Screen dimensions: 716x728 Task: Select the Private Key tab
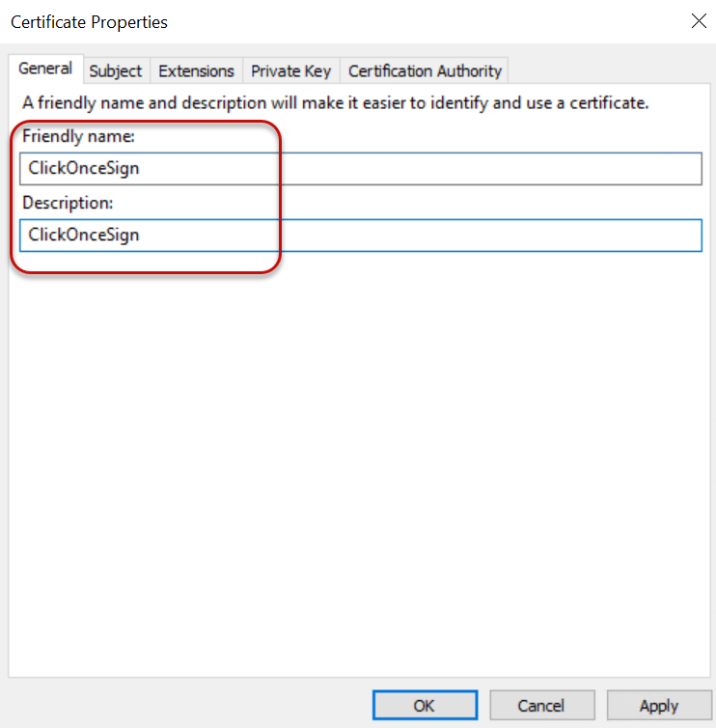click(291, 71)
